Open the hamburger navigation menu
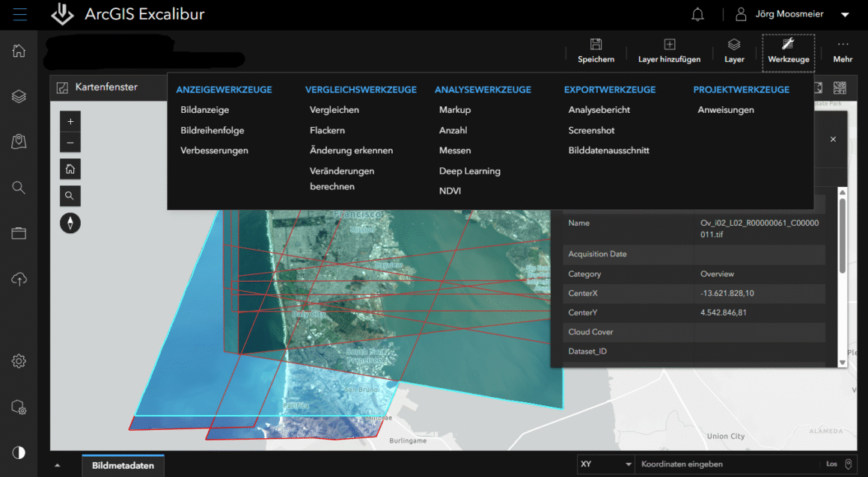868x477 pixels. pyautogui.click(x=20, y=14)
